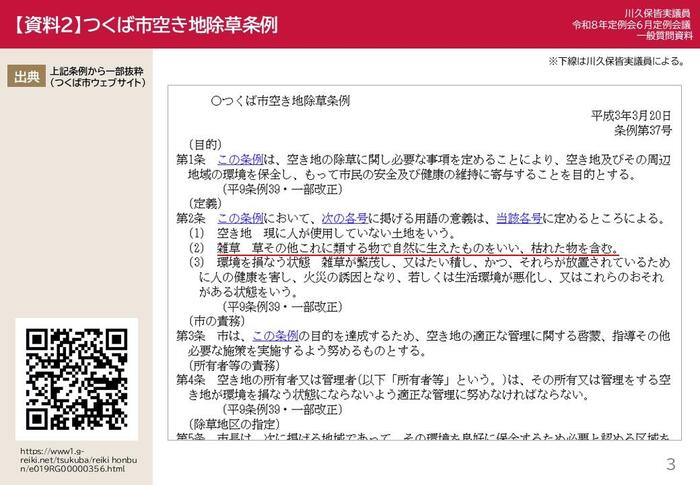Click the note ※下線は川久保皆実議員による。

[616, 61]
